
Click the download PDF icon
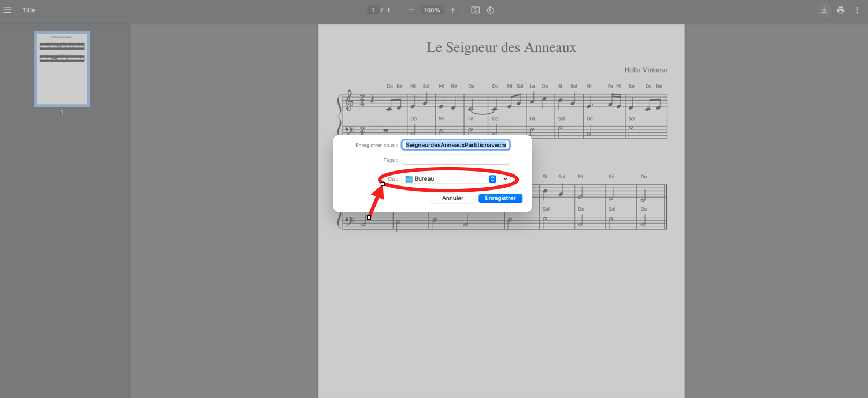[824, 10]
